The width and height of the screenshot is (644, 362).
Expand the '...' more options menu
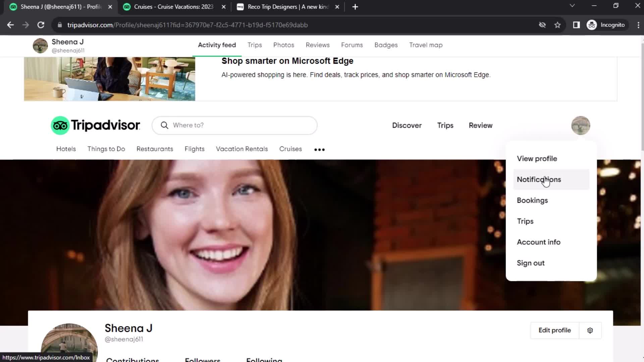click(x=319, y=149)
